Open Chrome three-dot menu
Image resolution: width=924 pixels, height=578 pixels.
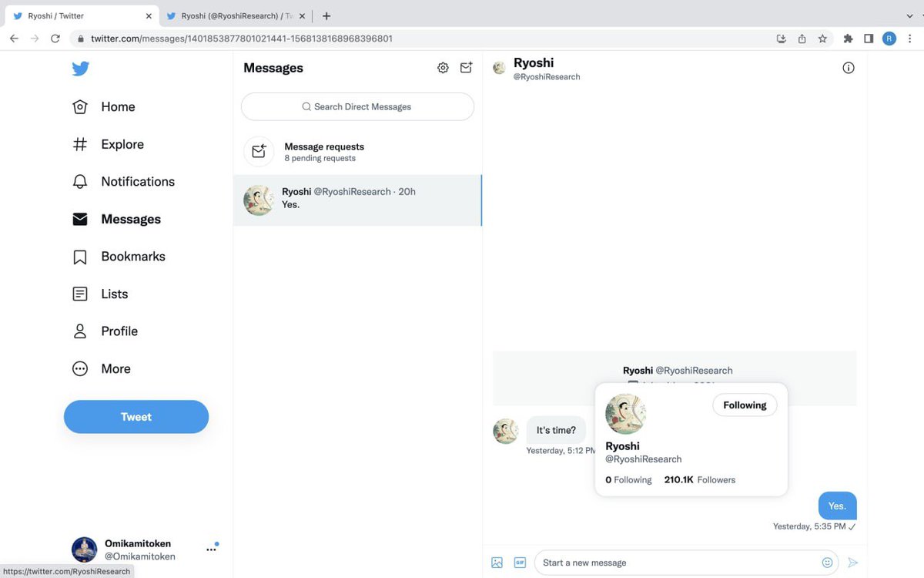pos(910,39)
